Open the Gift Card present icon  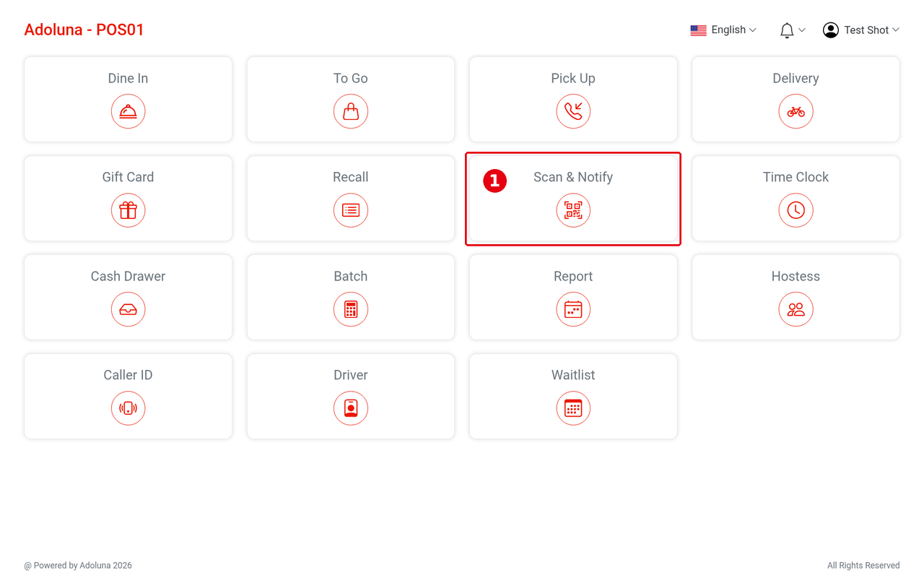pos(128,210)
